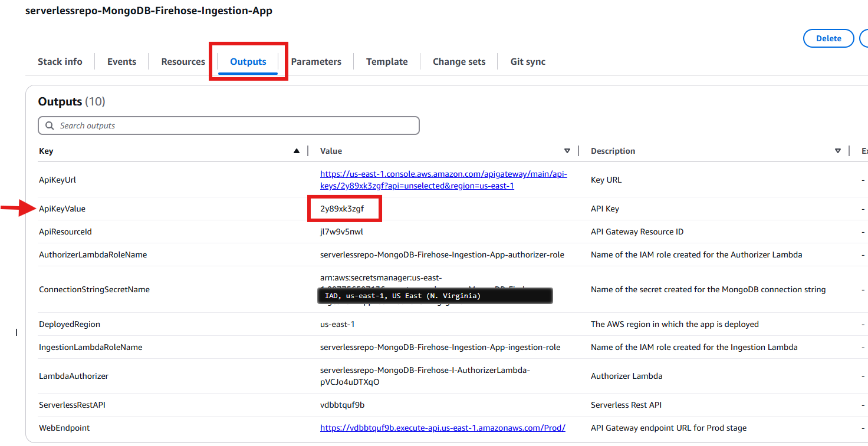868x446 pixels.
Task: Select the DeployedRegion key cell
Action: [x=70, y=324]
